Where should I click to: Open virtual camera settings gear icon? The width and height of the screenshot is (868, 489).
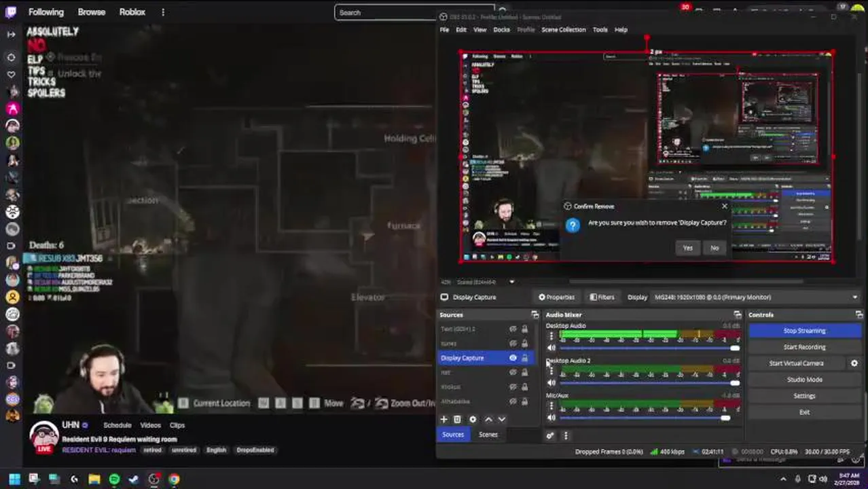(x=854, y=363)
